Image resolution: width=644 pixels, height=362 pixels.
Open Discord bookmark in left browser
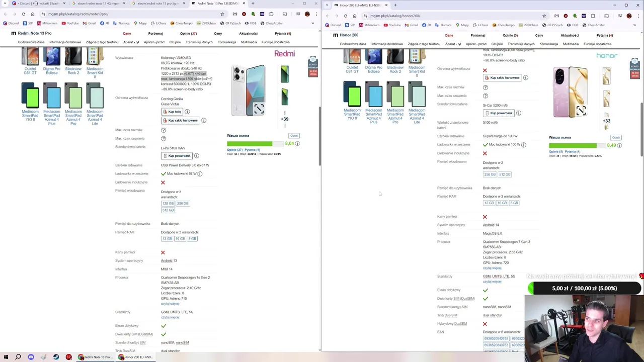coord(11,23)
